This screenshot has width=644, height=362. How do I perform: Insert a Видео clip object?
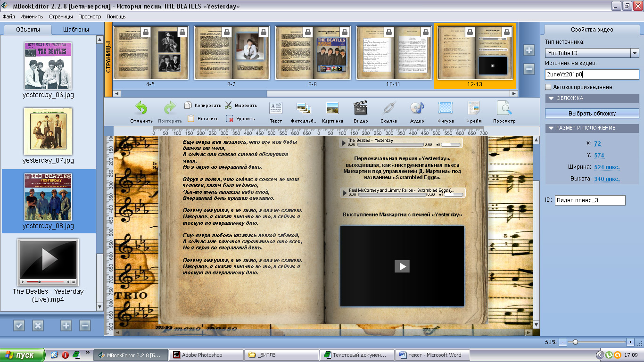click(361, 112)
